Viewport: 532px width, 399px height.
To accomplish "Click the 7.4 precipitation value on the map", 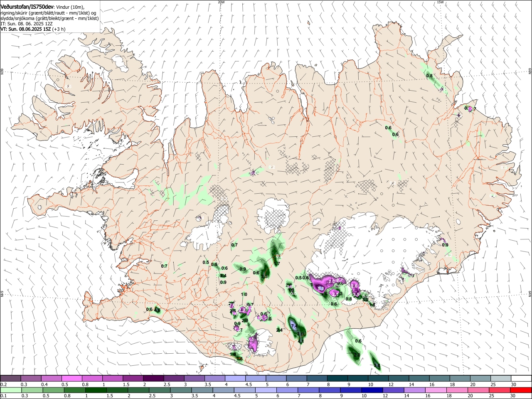I will coord(294,325).
